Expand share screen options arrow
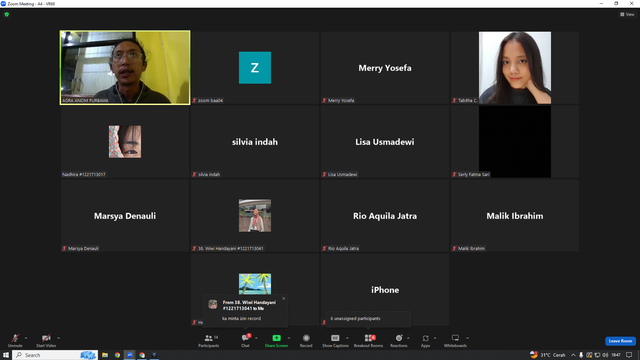 coord(289,338)
